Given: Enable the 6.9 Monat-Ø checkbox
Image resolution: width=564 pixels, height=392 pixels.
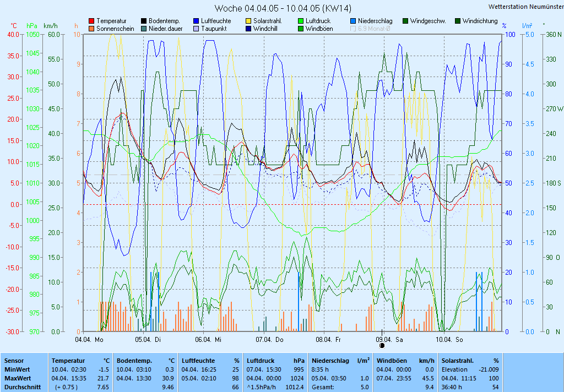Looking at the screenshot, I should tap(353, 29).
